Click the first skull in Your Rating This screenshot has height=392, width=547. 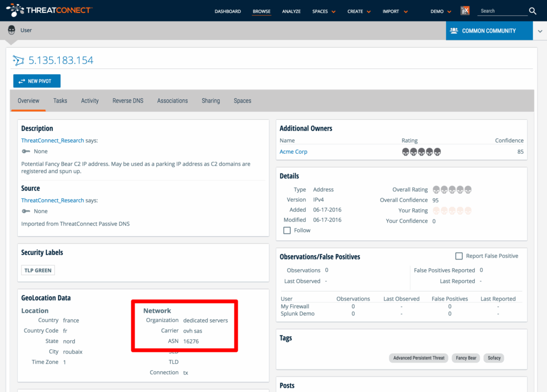436,210
